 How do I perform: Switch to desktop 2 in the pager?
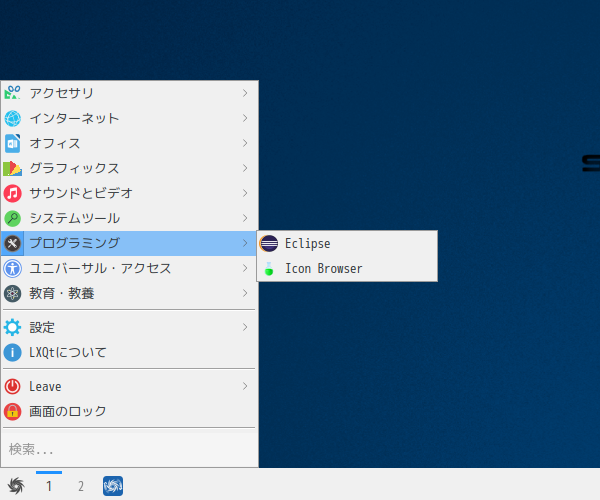(x=81, y=486)
